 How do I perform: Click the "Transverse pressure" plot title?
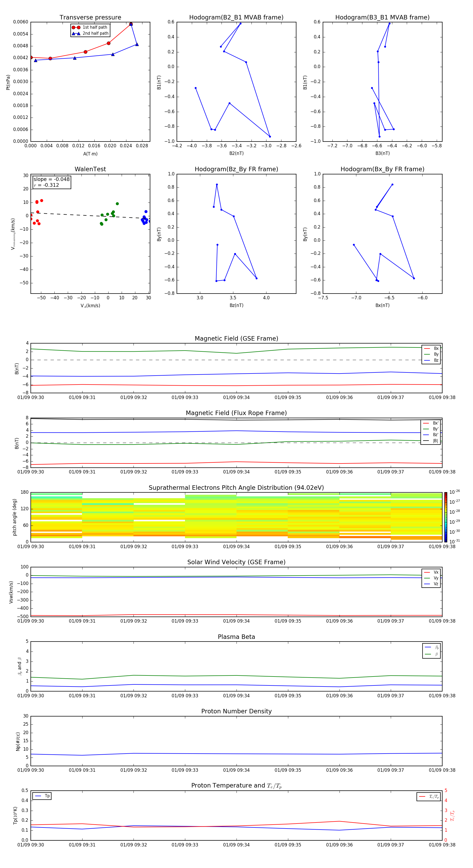tap(90, 18)
